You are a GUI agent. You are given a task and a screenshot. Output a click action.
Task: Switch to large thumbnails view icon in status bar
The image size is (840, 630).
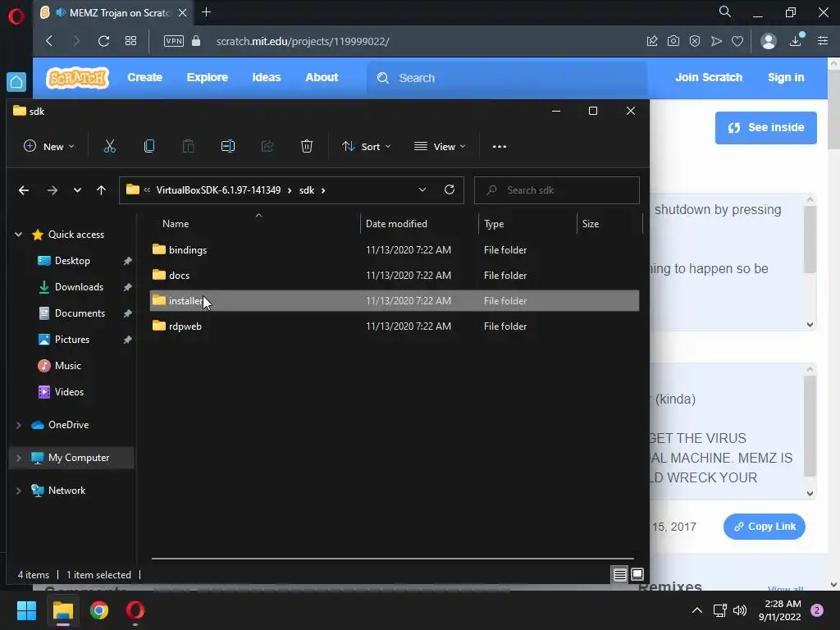637,575
